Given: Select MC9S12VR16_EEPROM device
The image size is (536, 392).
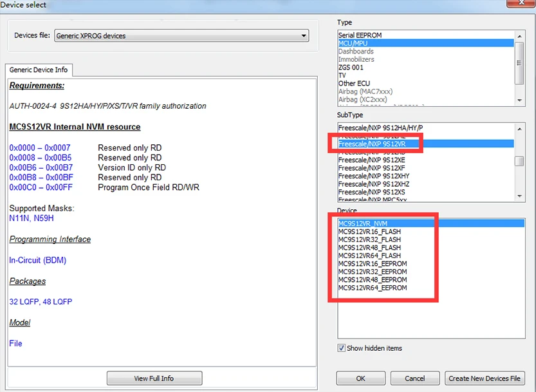Looking at the screenshot, I should (431, 264).
